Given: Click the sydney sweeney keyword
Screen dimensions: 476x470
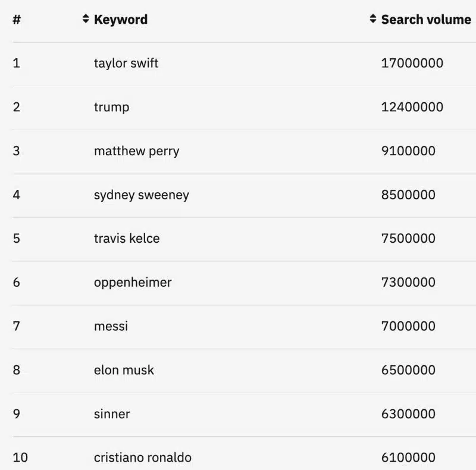Looking at the screenshot, I should [x=141, y=195].
